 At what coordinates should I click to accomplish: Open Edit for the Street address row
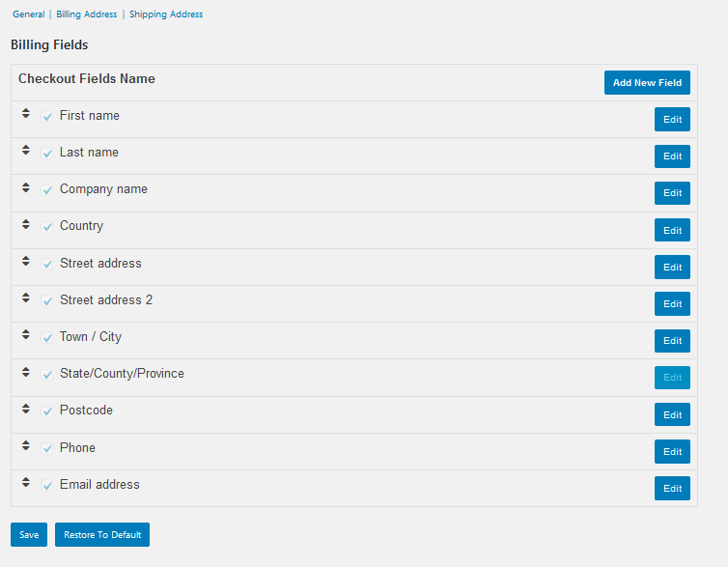(672, 267)
